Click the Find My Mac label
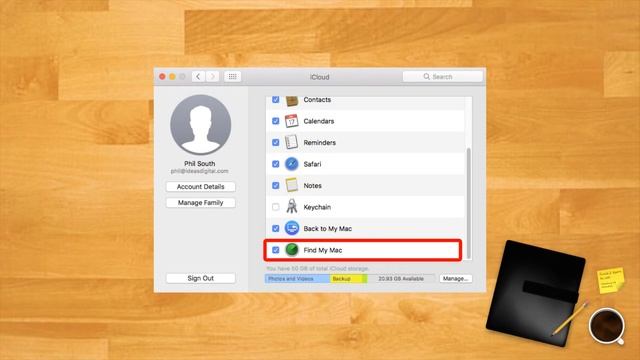Viewport: 640px width, 360px height. (x=322, y=250)
